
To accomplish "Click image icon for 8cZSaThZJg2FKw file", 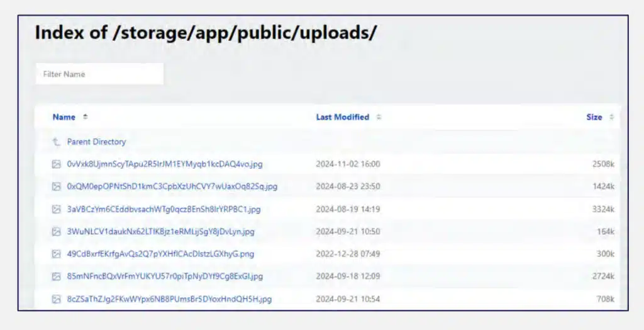I will [56, 299].
